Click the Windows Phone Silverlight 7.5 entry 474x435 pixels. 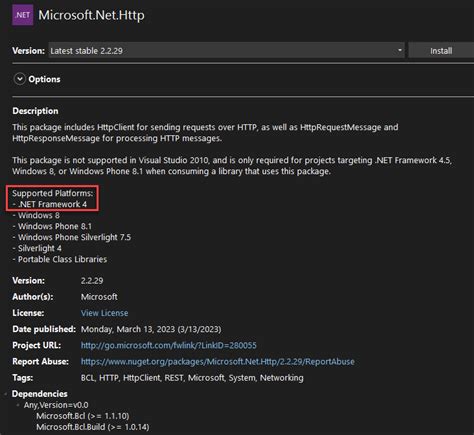point(72,237)
